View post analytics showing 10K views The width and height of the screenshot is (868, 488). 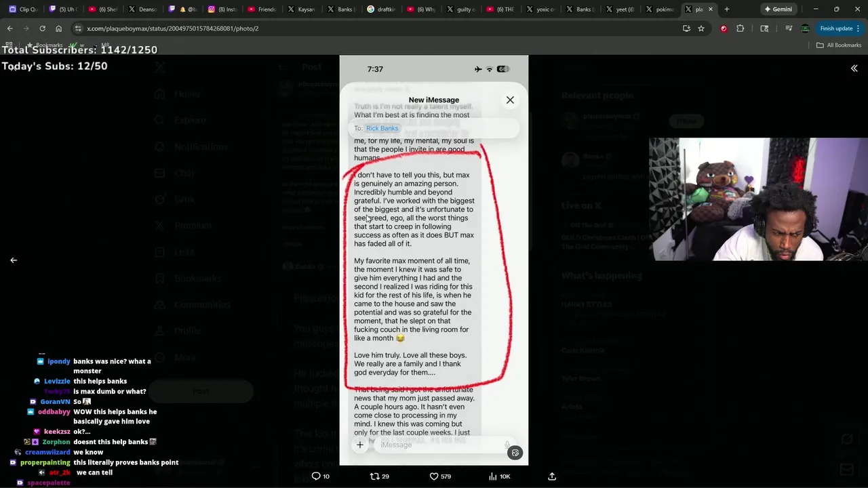499,476
